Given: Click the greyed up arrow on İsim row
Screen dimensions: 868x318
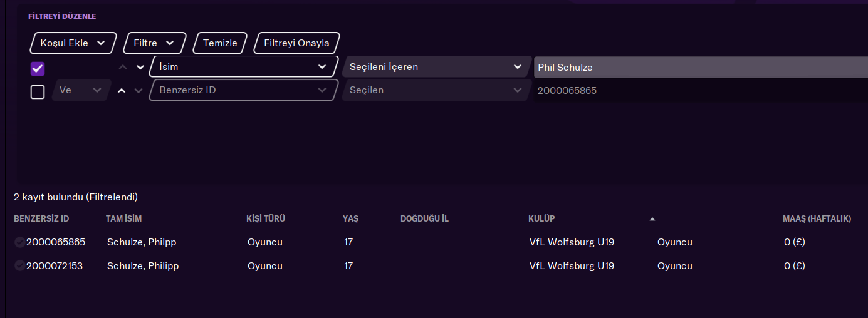Looking at the screenshot, I should 122,67.
